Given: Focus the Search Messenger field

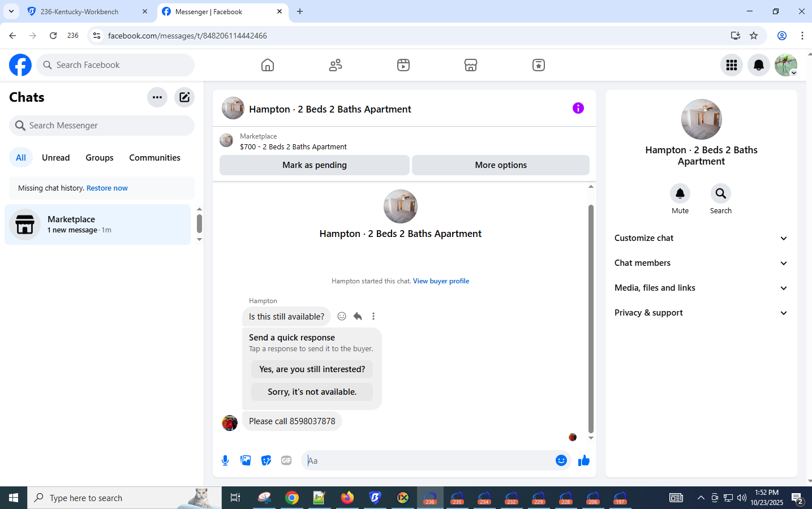Looking at the screenshot, I should tap(102, 126).
